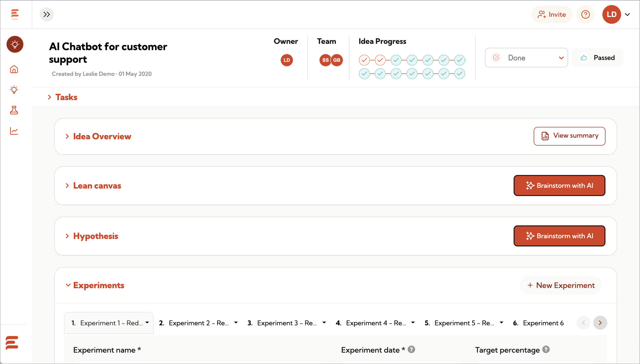Click last teal checkmark in bottom progress row
This screenshot has height=364, width=640.
(x=460, y=74)
